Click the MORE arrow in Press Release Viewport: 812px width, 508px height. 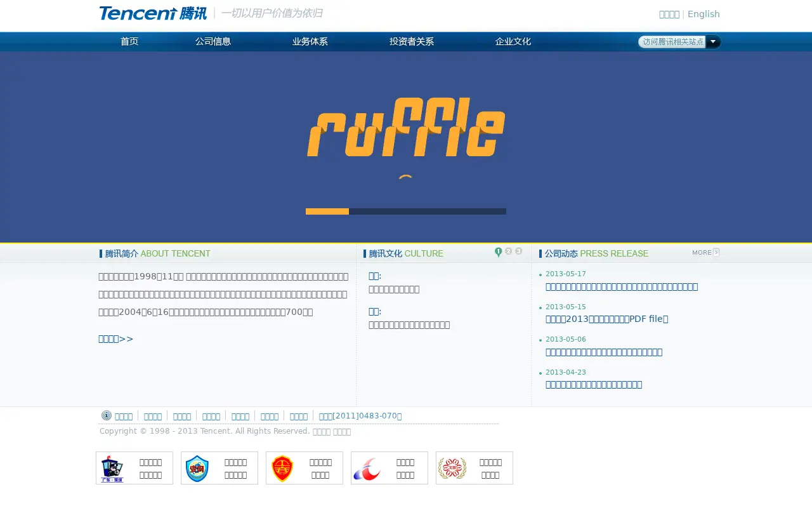pos(705,253)
